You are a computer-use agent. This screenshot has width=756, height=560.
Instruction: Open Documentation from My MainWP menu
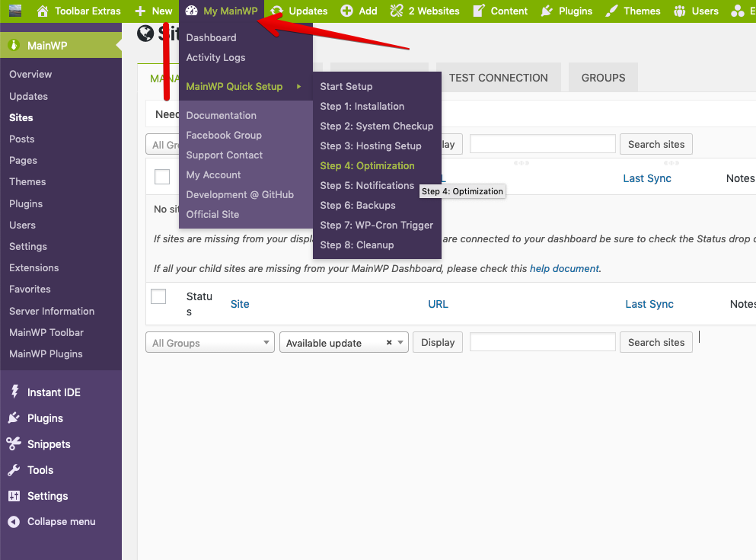pos(222,115)
